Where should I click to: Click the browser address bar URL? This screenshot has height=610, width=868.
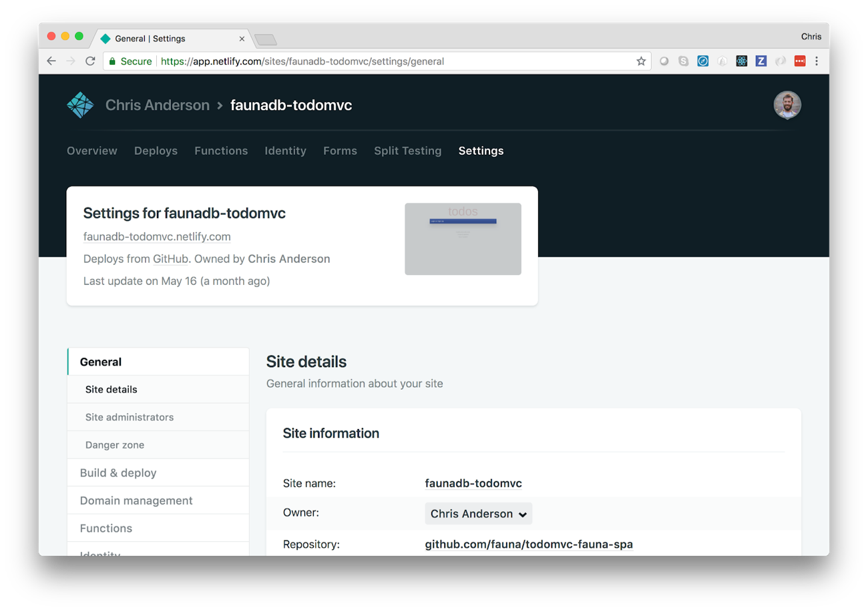(x=302, y=61)
